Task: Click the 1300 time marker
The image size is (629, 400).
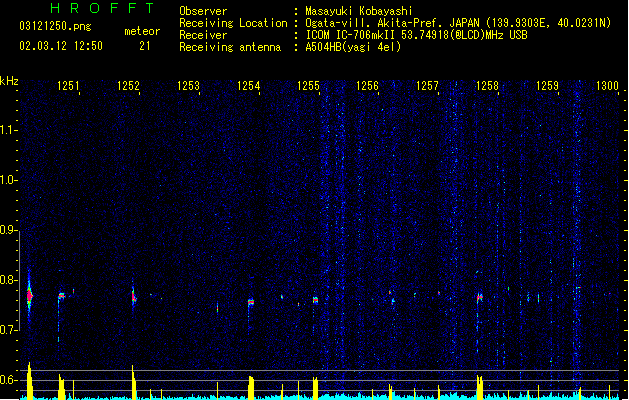Action: click(x=607, y=86)
